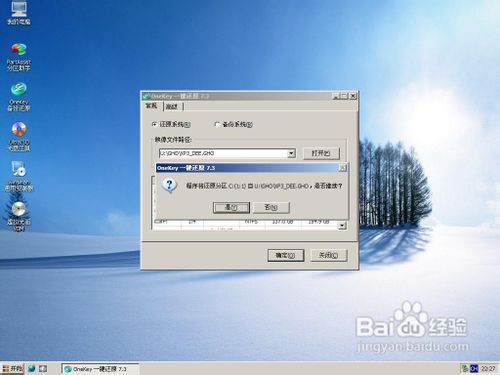
Task: Click the show desktop icon beside the globe
Action: point(43,368)
